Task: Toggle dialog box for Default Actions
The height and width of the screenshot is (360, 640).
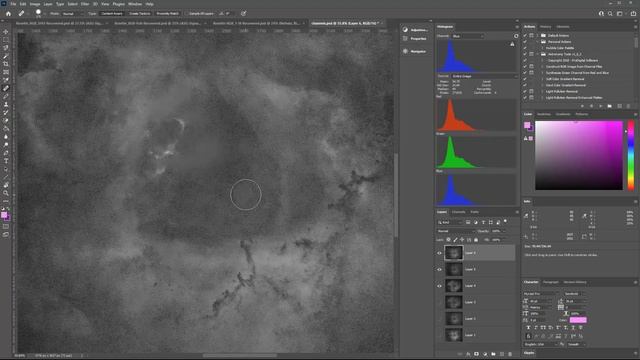Action: coord(531,36)
